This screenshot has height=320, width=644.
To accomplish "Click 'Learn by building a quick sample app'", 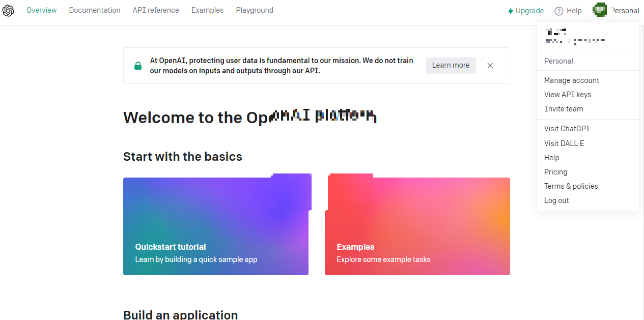I will pyautogui.click(x=196, y=259).
